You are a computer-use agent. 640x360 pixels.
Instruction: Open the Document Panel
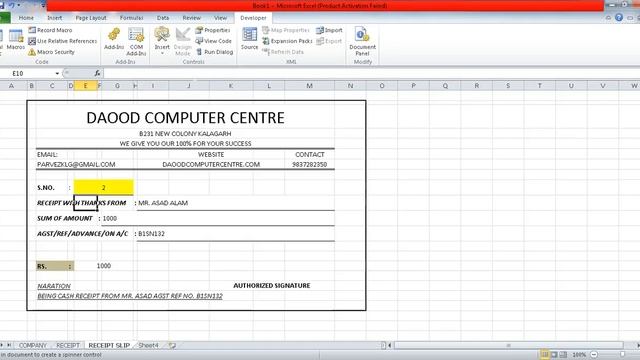362,42
